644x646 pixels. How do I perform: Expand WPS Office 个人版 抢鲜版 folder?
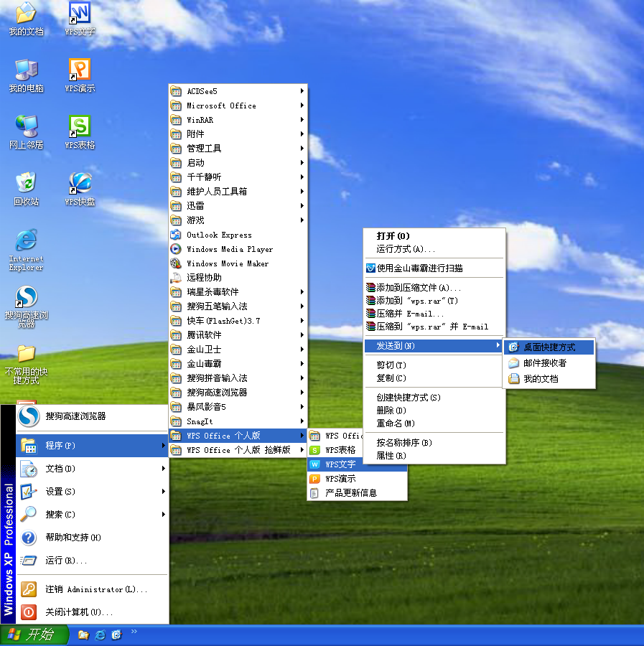click(238, 450)
